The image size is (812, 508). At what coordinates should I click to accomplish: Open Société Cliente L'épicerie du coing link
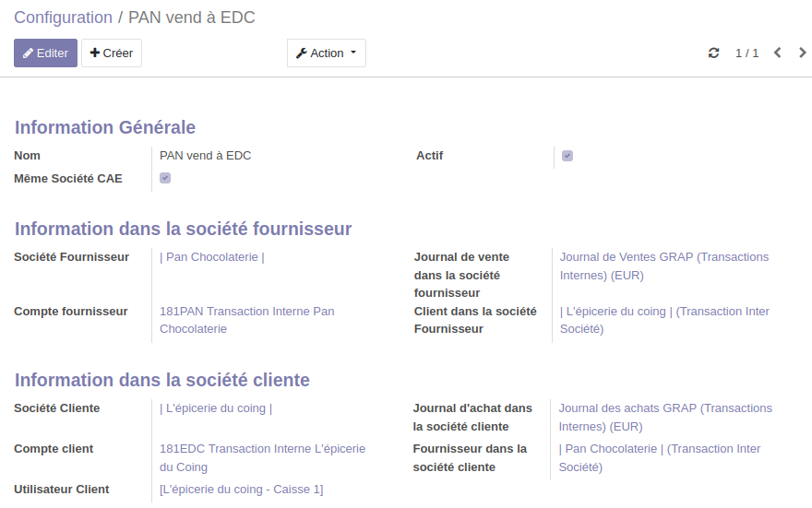pyautogui.click(x=216, y=408)
